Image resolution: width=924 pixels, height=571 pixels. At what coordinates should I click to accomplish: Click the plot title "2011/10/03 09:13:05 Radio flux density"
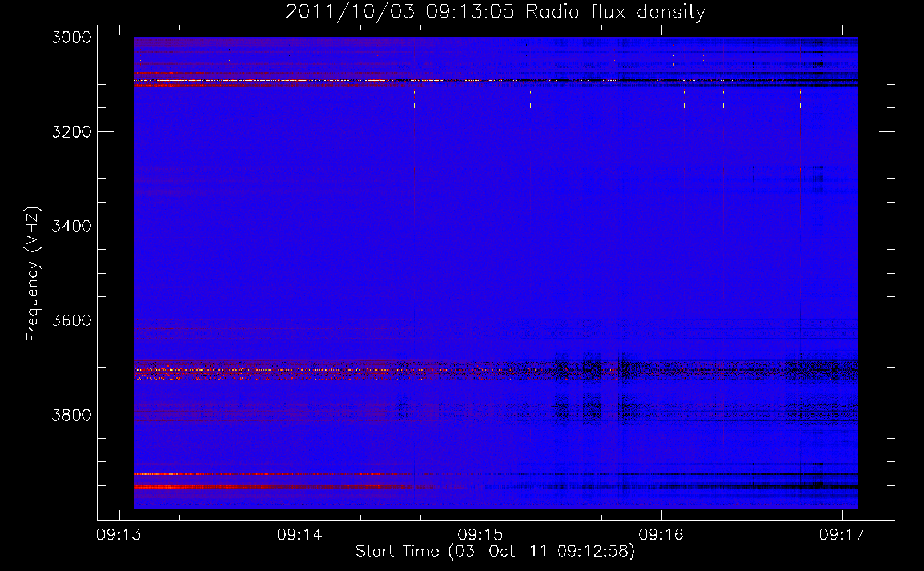click(x=495, y=12)
